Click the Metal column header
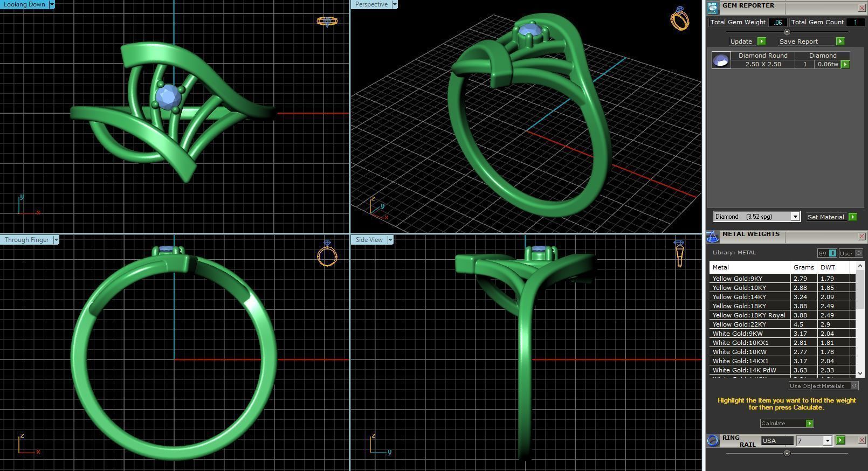 (x=749, y=267)
